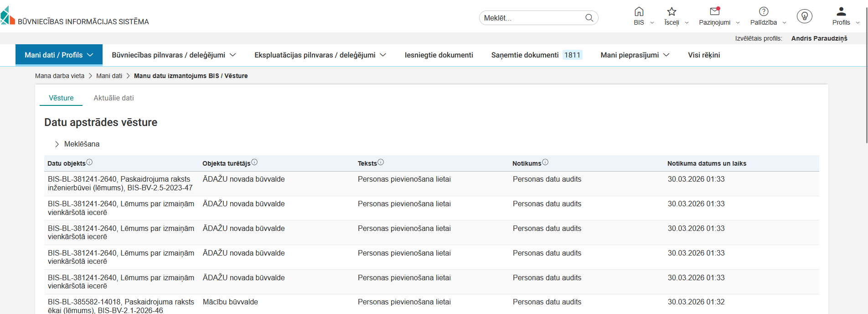
Task: Click info icon next to Datu objekts
Action: coord(89,162)
